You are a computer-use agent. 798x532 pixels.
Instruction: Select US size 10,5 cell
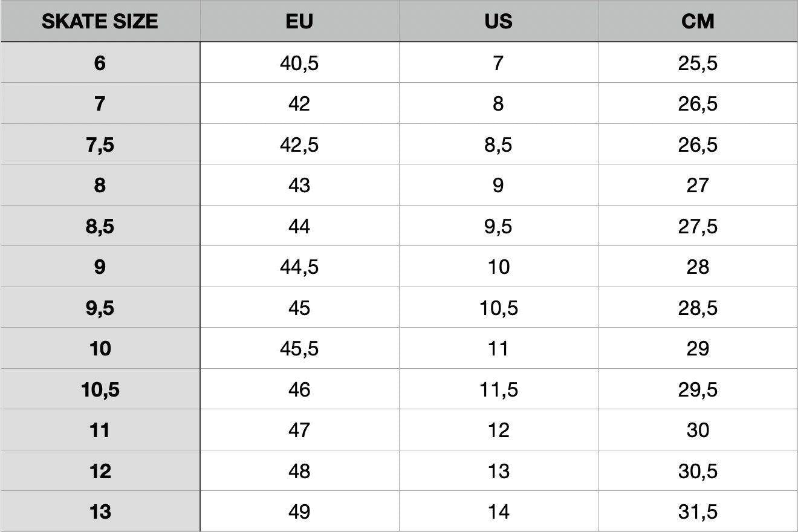click(x=498, y=308)
